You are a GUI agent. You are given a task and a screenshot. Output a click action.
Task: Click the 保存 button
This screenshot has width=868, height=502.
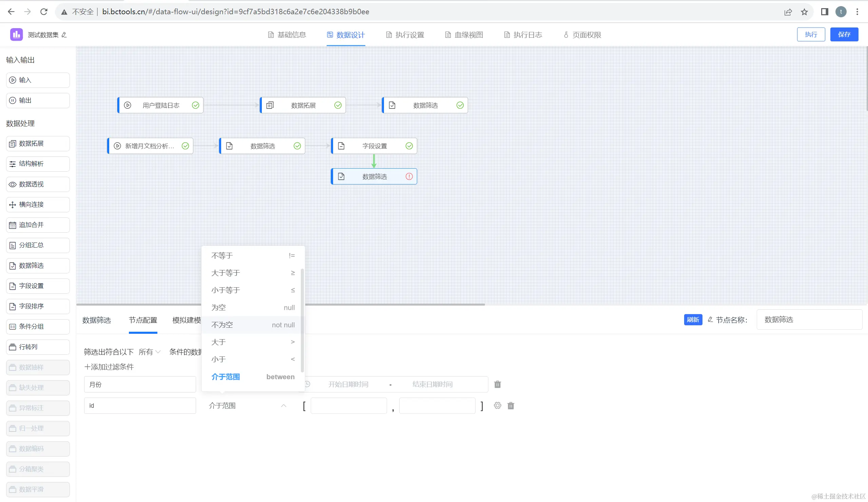tap(844, 35)
